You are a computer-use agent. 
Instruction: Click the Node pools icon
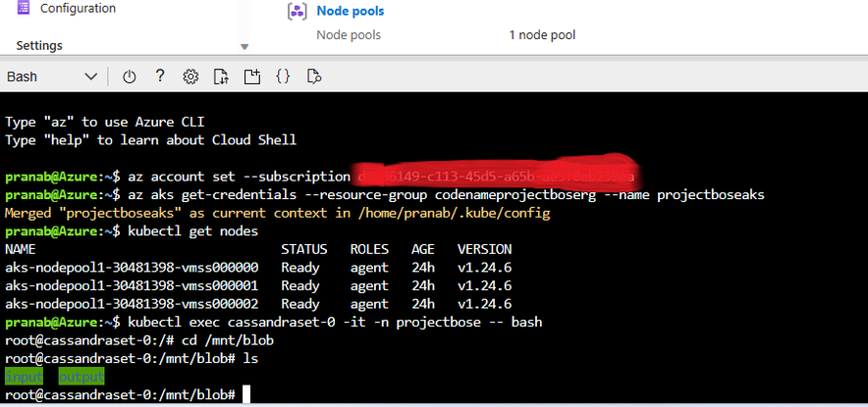(x=297, y=12)
